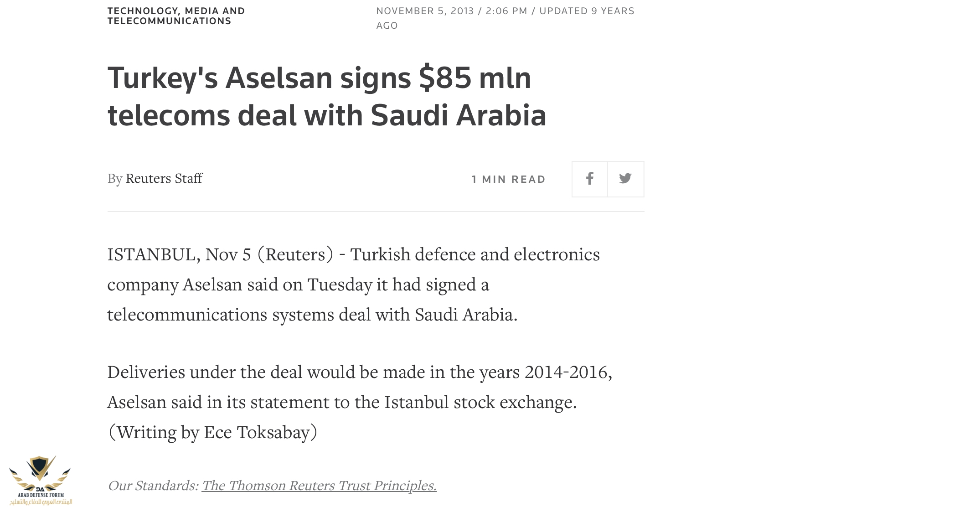980x507 pixels.
Task: Click the text "telecommunications systems deal with Saudi Arabia"
Action: (x=312, y=315)
